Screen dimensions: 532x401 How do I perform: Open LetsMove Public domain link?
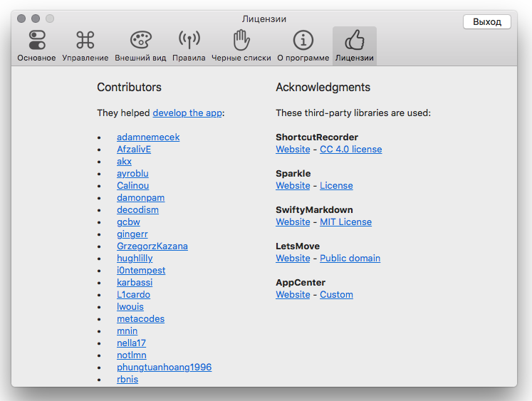pyautogui.click(x=350, y=258)
